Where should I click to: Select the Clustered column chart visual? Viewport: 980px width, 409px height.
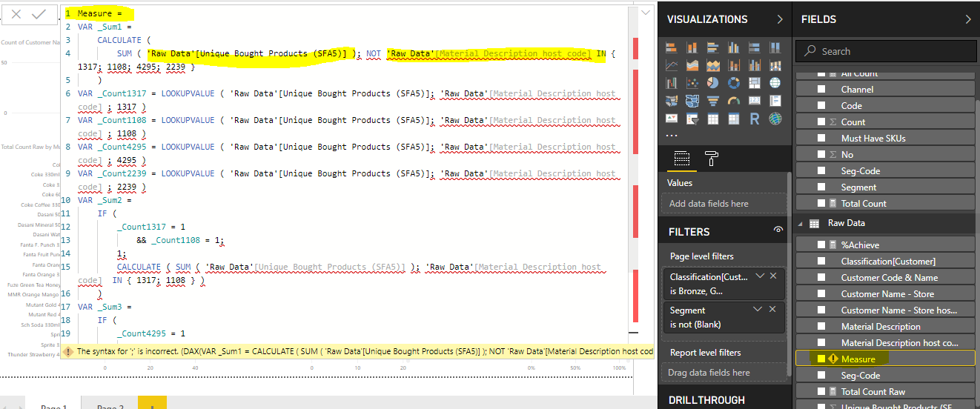(x=734, y=47)
